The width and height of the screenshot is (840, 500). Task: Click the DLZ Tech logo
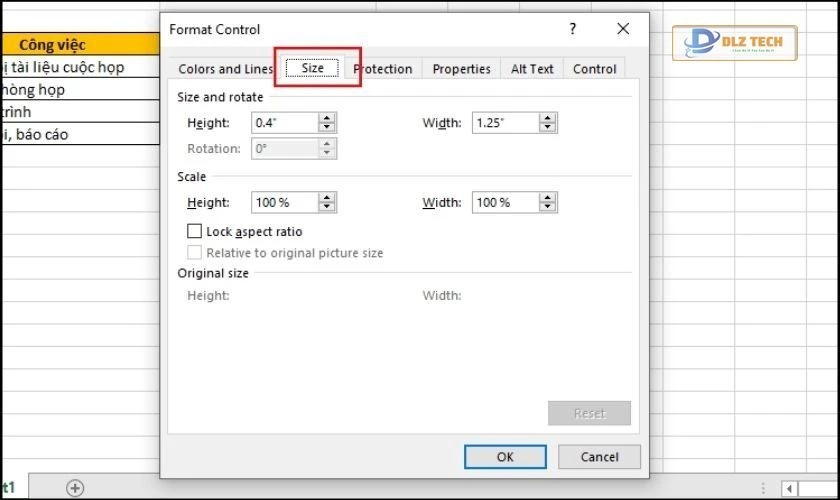741,44
